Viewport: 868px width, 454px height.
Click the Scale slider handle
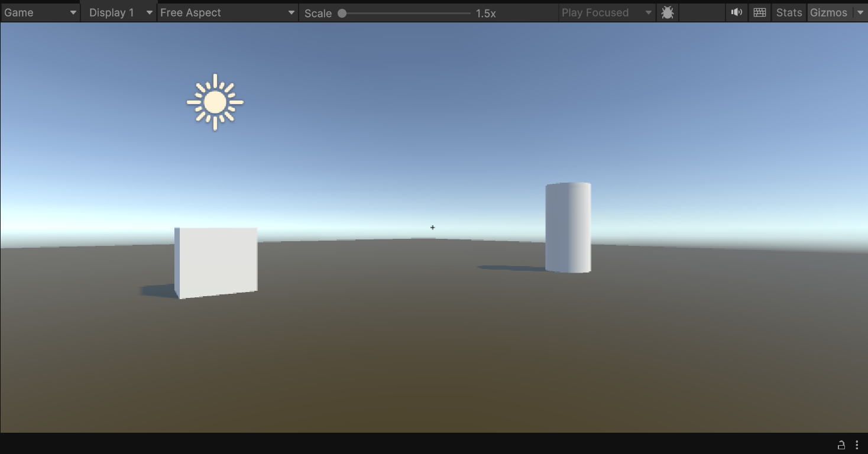click(342, 13)
